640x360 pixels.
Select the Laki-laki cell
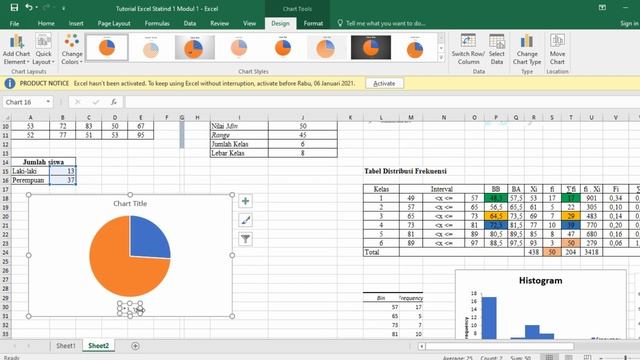30,171
